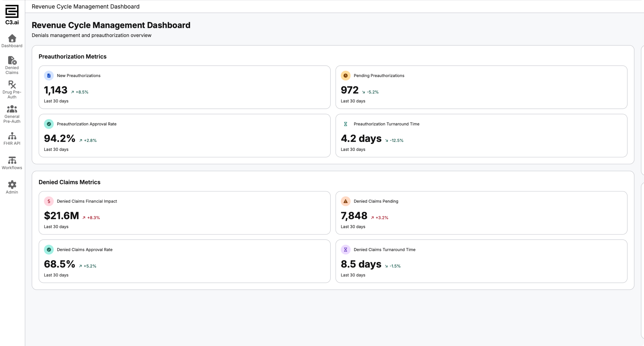Click Preauthorization Turnaround Time hourglass icon
The width and height of the screenshot is (644, 346).
[345, 124]
